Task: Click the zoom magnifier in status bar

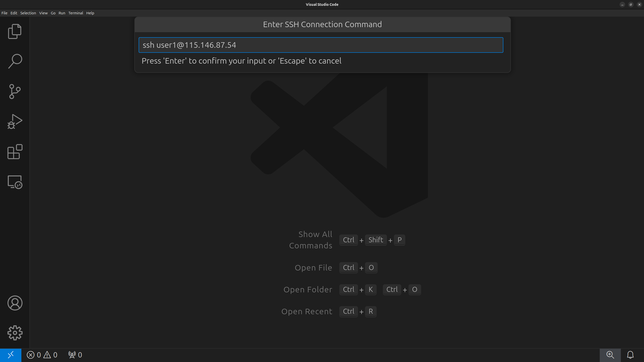Action: 610,355
